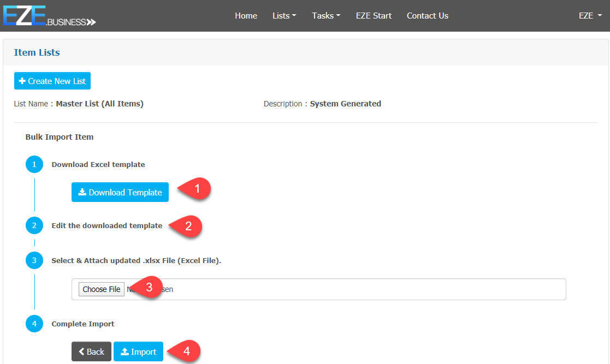The width and height of the screenshot is (610, 364).
Task: Click the empty file attachment input box
Action: pyautogui.click(x=371, y=289)
